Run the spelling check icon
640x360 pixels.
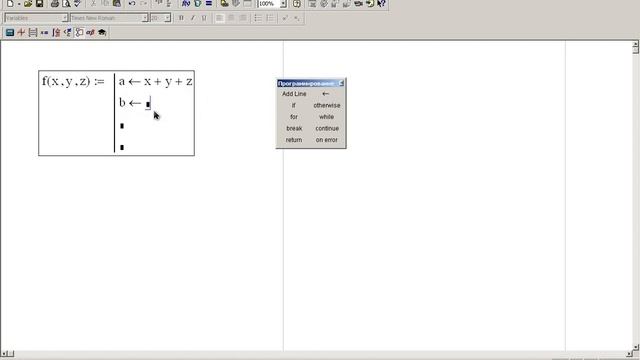click(77, 4)
